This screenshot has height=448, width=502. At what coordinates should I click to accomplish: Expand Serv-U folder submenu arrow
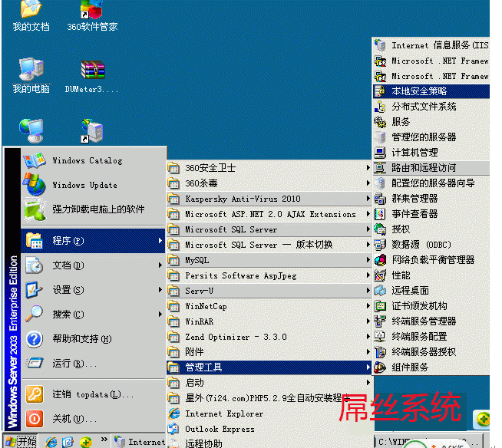[x=368, y=291]
